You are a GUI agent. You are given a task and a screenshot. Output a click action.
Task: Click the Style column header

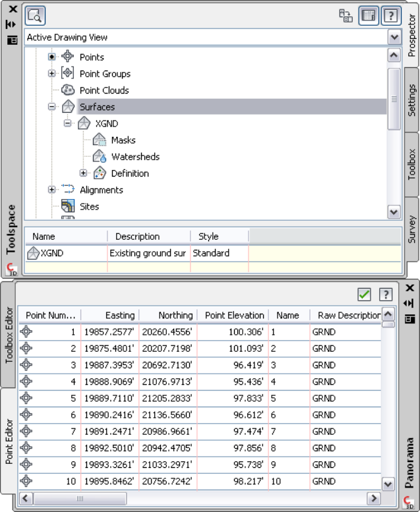[220, 237]
